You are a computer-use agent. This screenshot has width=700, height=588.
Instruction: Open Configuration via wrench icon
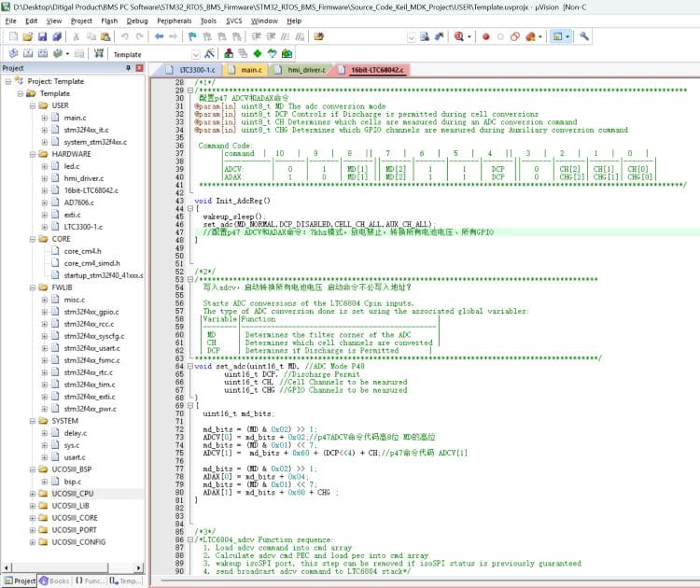(x=584, y=36)
